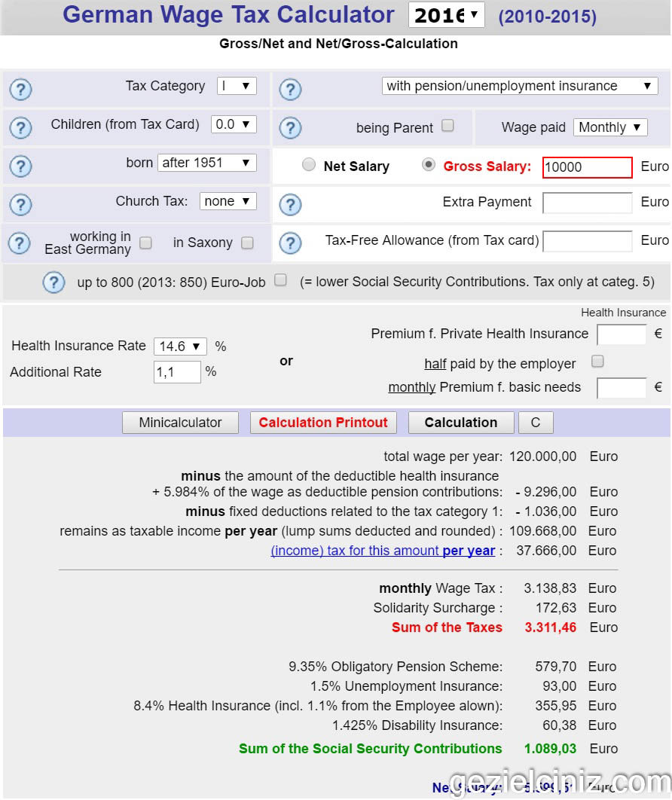Select the income tax amount 37.666,00
This screenshot has width=672, height=800.
pos(546,551)
